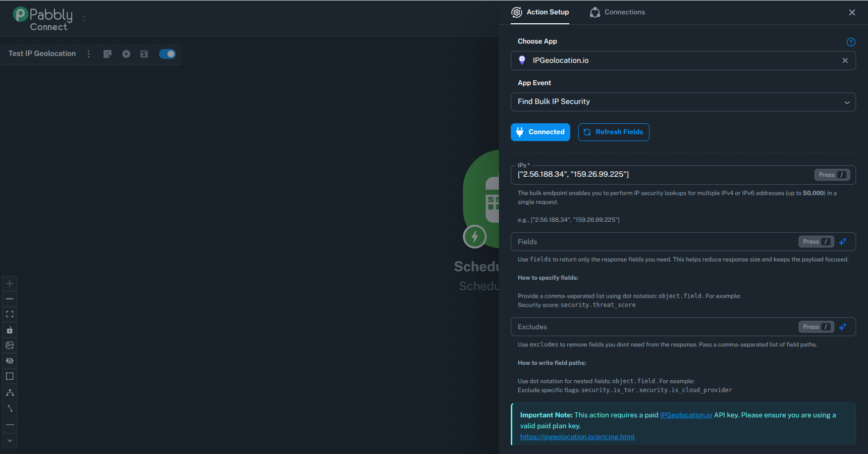Download the workflow as an image
This screenshot has height=454, width=868.
9,346
